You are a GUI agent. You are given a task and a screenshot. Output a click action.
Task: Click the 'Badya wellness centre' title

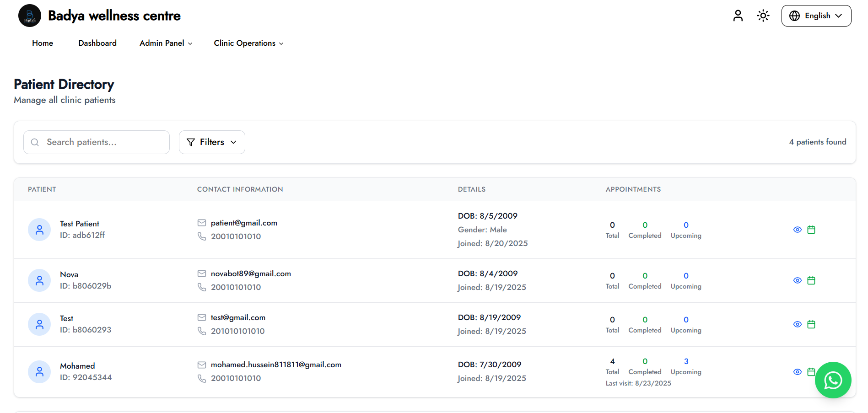(x=114, y=16)
